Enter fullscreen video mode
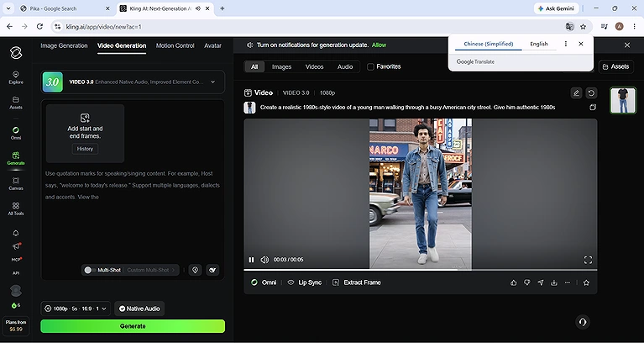Screen dimensions: 644x343 588,260
